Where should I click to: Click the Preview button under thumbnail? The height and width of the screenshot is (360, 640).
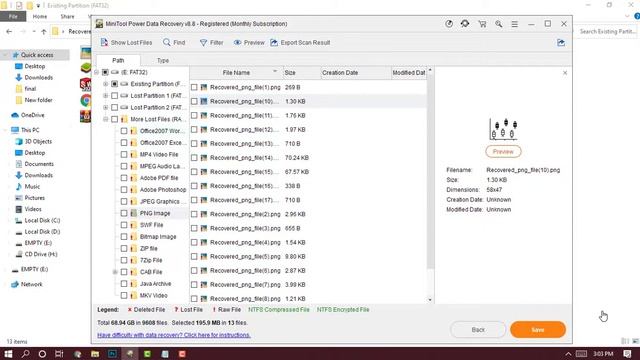click(x=503, y=151)
